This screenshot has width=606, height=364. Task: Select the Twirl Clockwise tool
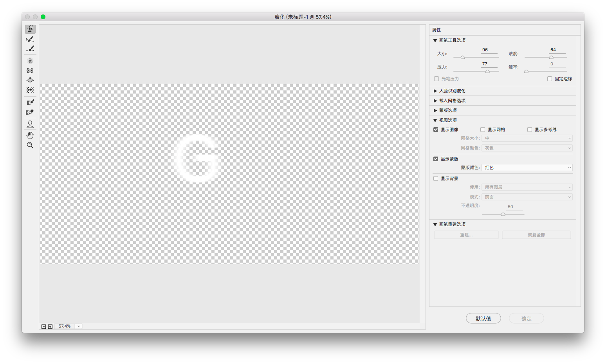click(30, 61)
